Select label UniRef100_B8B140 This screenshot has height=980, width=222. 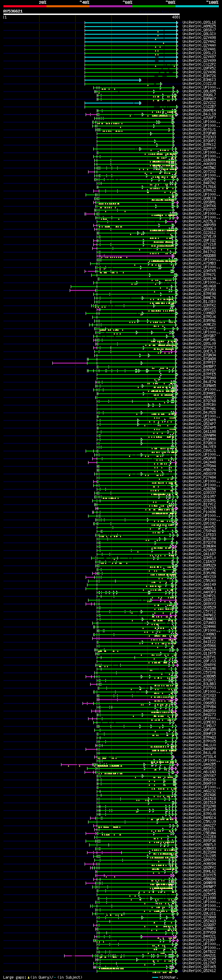199,248
